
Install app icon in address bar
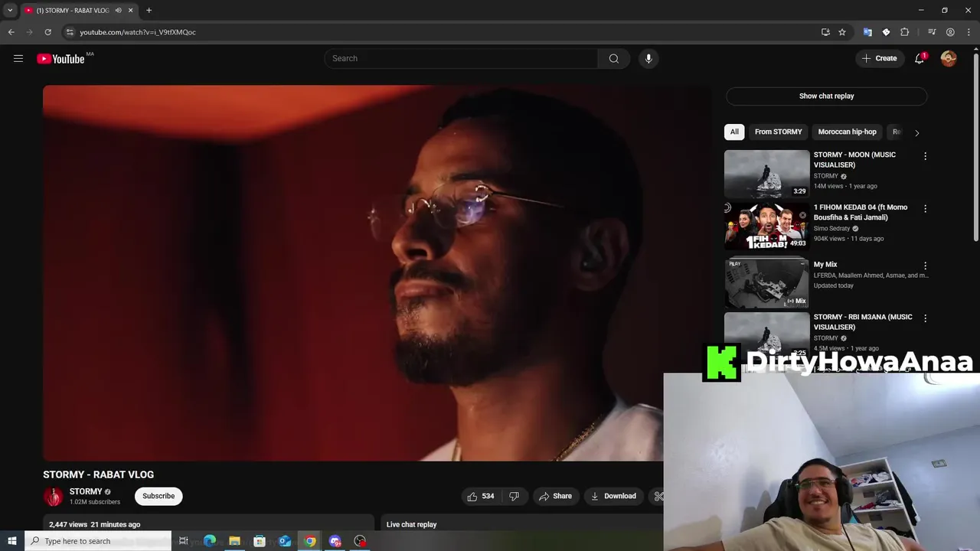pos(825,32)
